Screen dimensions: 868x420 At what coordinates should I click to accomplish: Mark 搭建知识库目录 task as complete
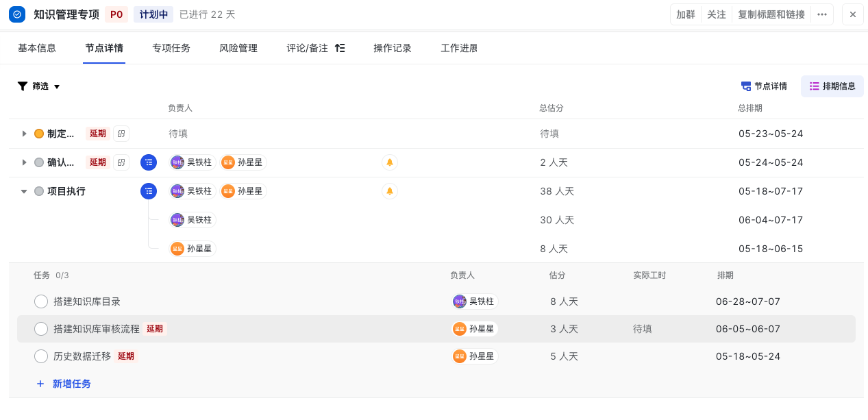click(41, 301)
